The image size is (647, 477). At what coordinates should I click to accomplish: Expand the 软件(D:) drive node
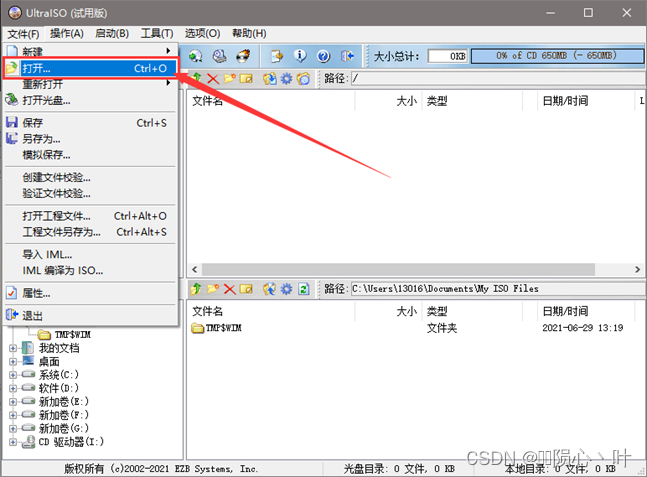(x=13, y=388)
